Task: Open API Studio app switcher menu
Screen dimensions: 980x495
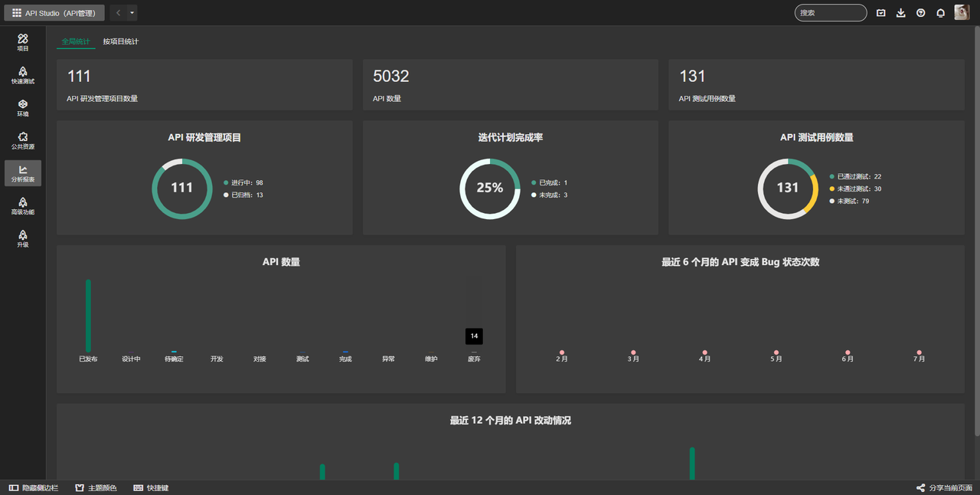Action: click(54, 13)
